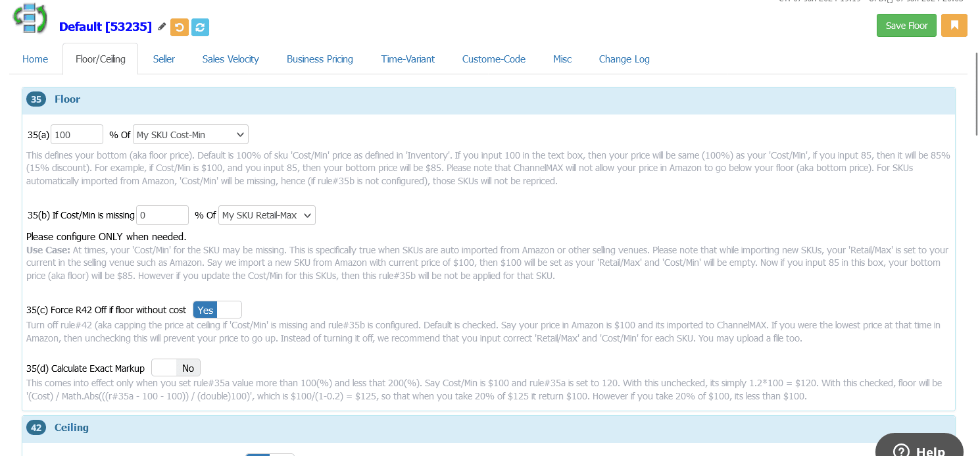980x456 pixels.
Task: Go to the Change Log tab
Action: [624, 59]
